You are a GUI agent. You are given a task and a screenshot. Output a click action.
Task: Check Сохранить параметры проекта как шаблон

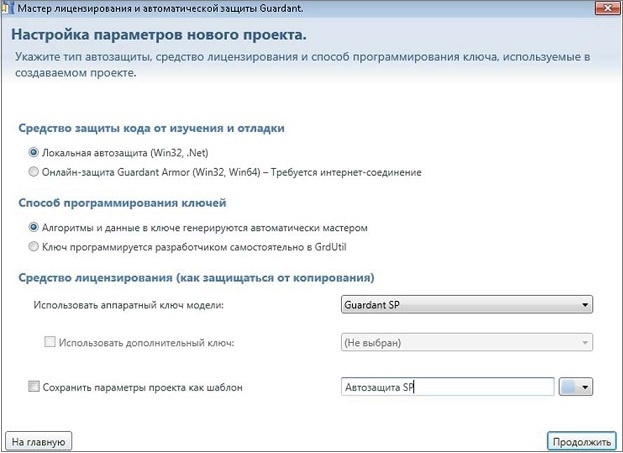coord(35,386)
